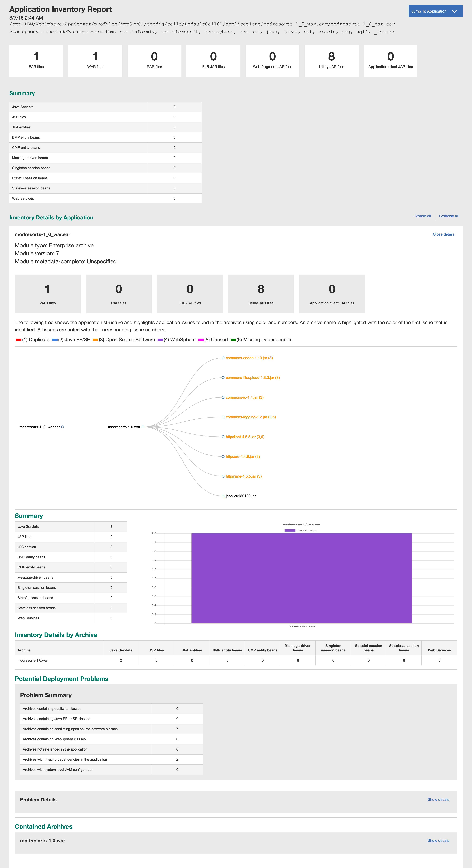The width and height of the screenshot is (472, 868).
Task: Select the httpclient-4.5.5.jar node
Action: (x=245, y=437)
